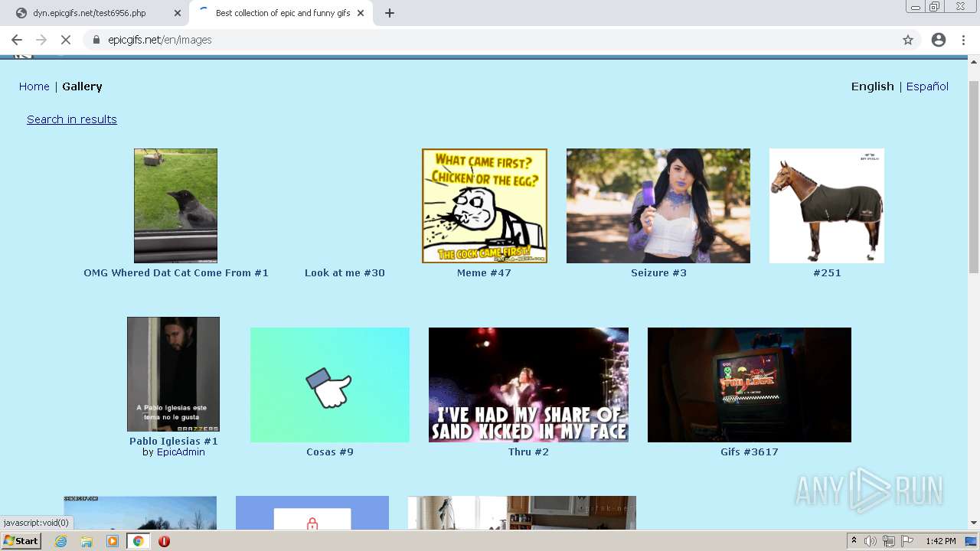Screen dimensions: 980x551
Task: Click the 1:42 PM system clock
Action: (941, 541)
